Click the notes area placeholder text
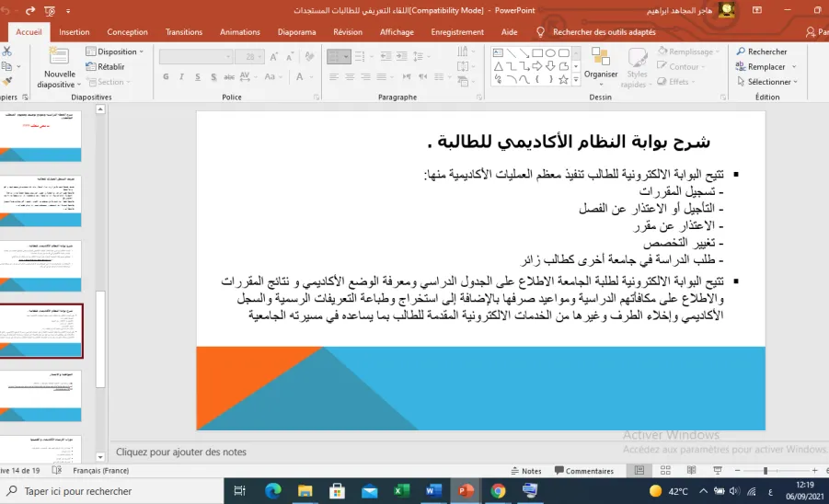The image size is (829, 504). pyautogui.click(x=181, y=452)
